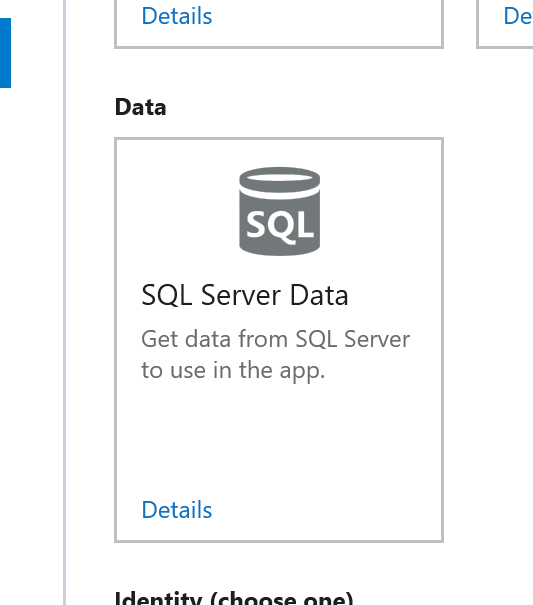The height and width of the screenshot is (605, 533).
Task: Select the SQL Server Data card
Action: pos(279,340)
